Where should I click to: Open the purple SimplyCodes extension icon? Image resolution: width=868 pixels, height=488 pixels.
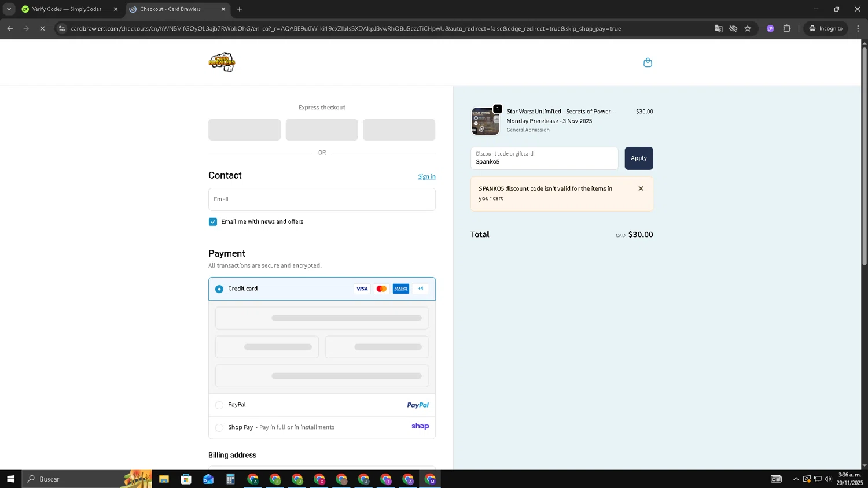coord(770,28)
